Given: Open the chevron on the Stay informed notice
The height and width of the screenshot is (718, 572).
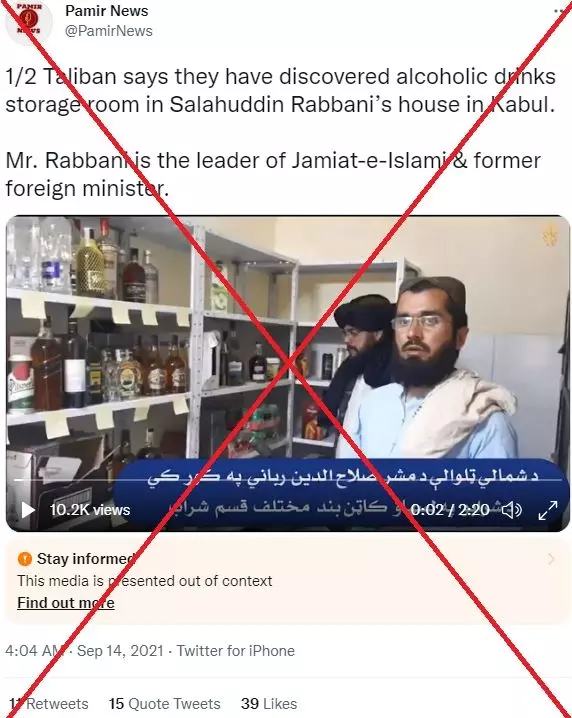Looking at the screenshot, I should tap(551, 559).
